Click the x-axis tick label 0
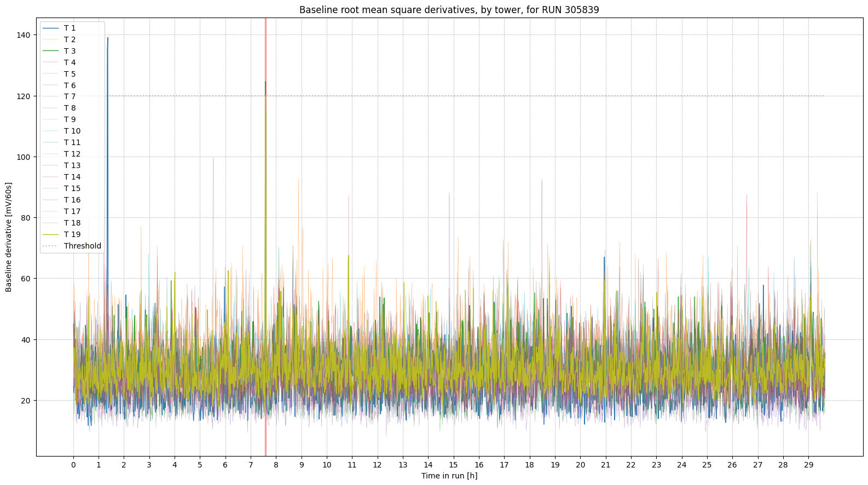This screenshot has width=868, height=485. coord(73,465)
